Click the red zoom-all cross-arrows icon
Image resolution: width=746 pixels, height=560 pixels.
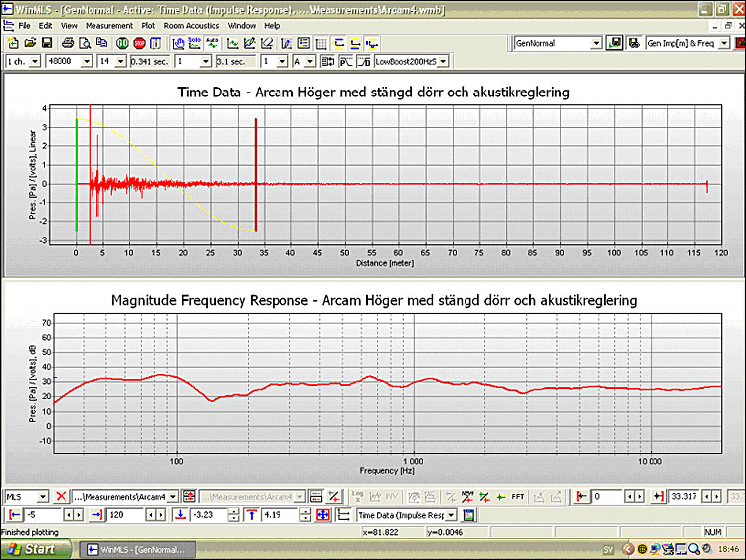click(323, 515)
